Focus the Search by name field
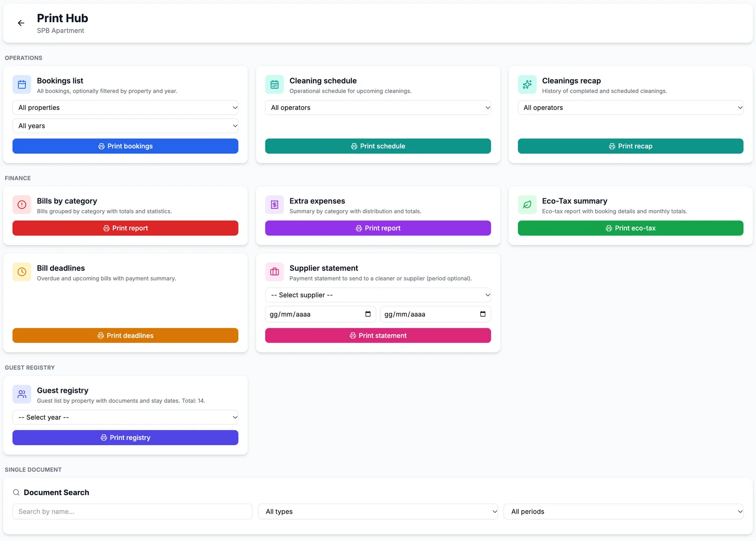The height and width of the screenshot is (541, 756). click(x=132, y=512)
